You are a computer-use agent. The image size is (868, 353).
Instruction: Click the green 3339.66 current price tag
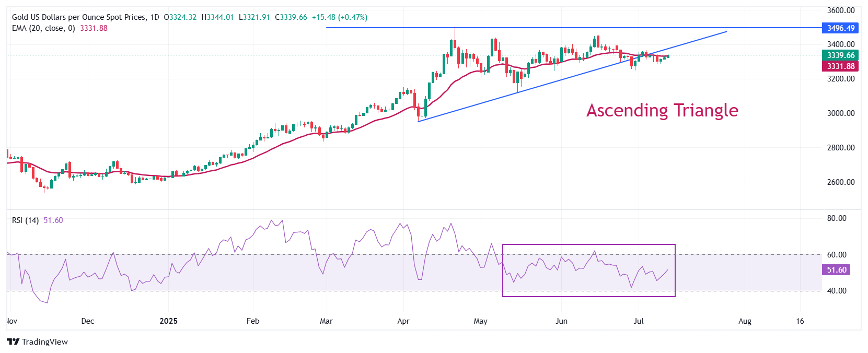[x=840, y=55]
